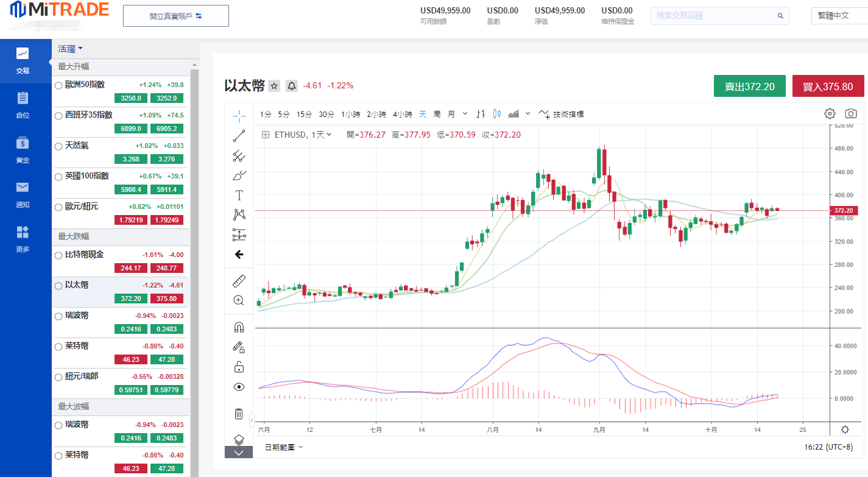Select the Text annotation tool

(239, 195)
